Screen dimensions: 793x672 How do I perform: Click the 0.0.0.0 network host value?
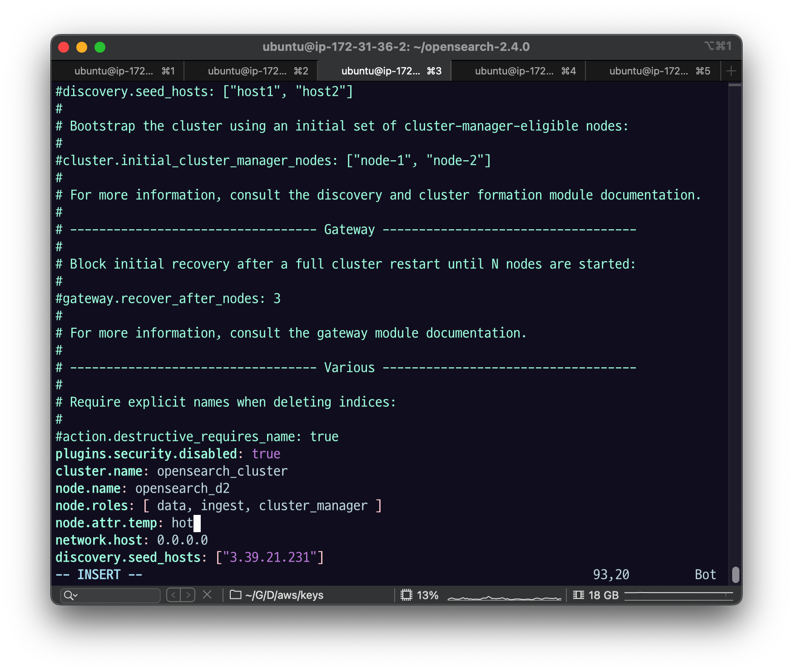pyautogui.click(x=183, y=540)
